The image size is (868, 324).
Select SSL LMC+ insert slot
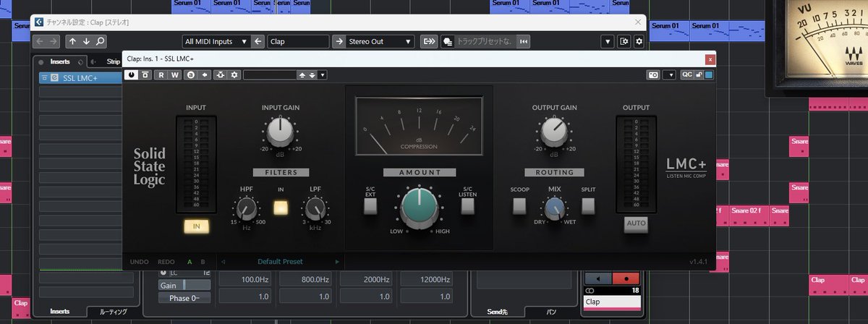(80, 77)
